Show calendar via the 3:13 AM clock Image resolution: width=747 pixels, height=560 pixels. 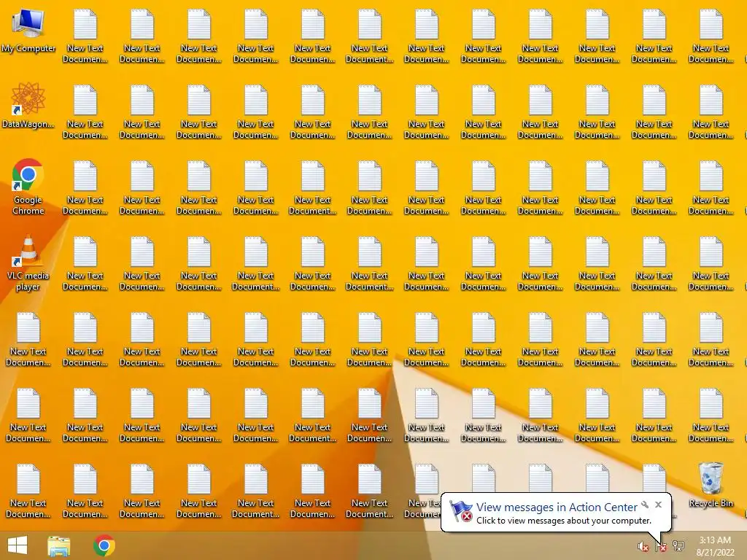point(715,546)
